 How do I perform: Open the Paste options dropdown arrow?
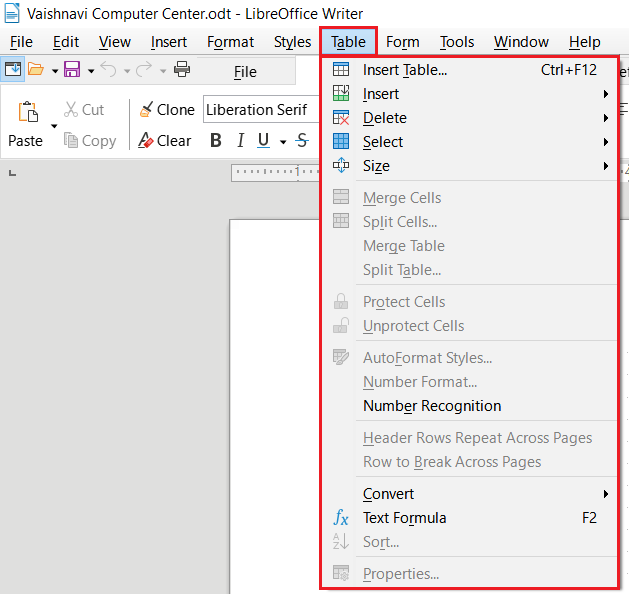point(54,126)
